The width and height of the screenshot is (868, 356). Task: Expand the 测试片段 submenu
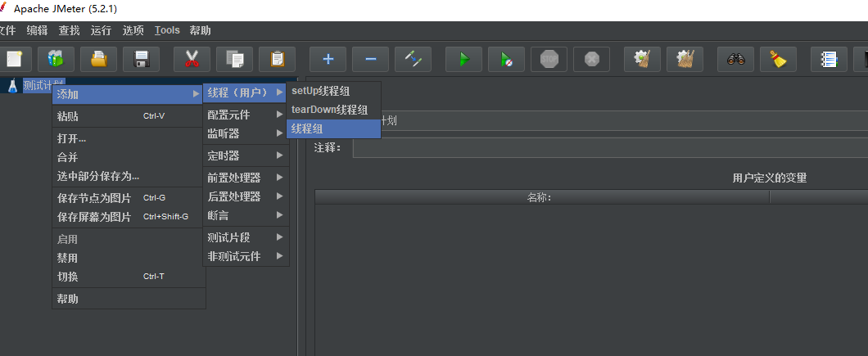[x=245, y=237]
